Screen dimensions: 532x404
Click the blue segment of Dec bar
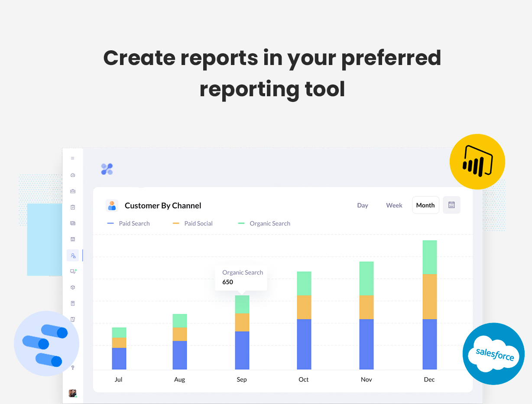430,344
